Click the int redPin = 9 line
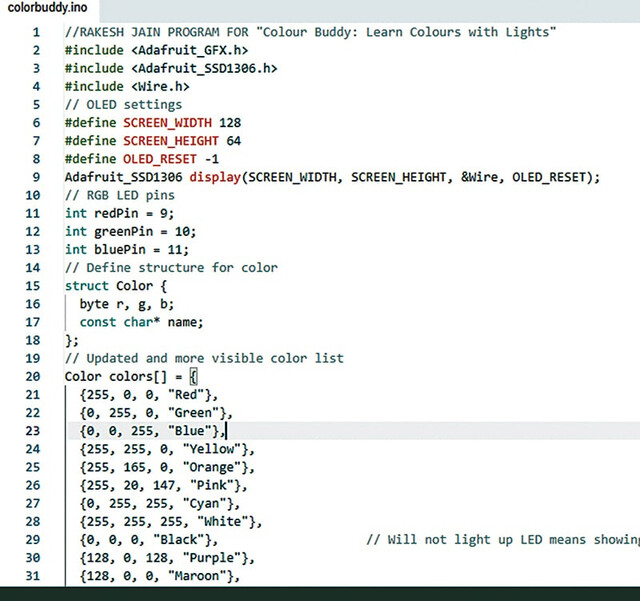The width and height of the screenshot is (640, 601). [120, 213]
